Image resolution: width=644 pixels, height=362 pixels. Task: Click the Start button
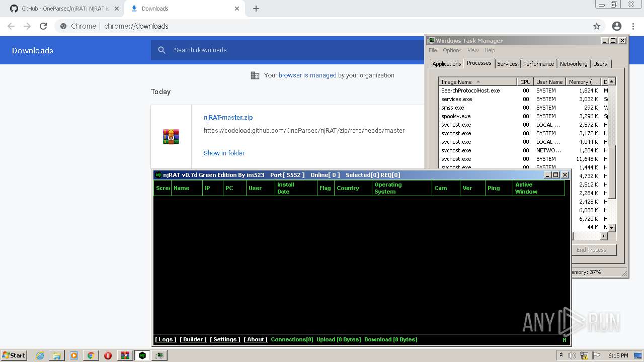click(x=14, y=355)
